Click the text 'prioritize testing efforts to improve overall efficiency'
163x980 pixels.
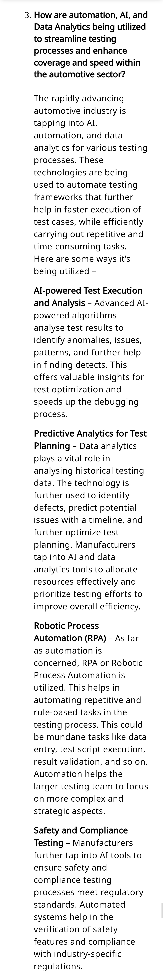[88, 600]
